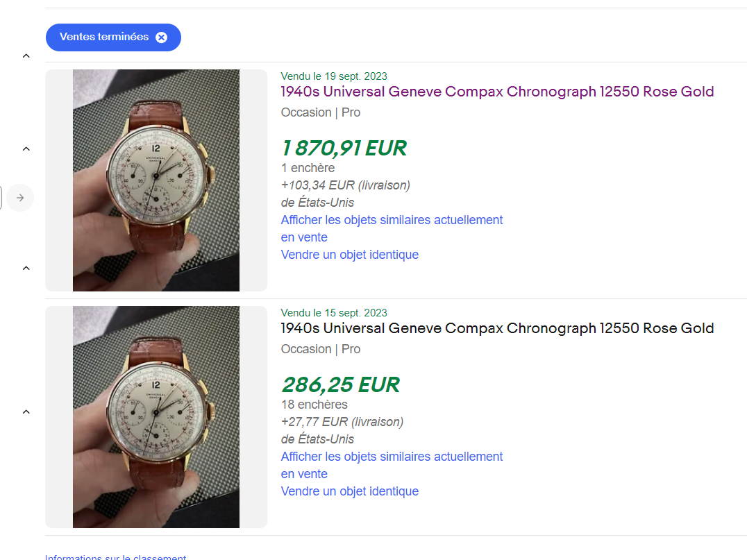
Task: Collapse the first chevron section in the left sidebar
Action: click(x=26, y=56)
